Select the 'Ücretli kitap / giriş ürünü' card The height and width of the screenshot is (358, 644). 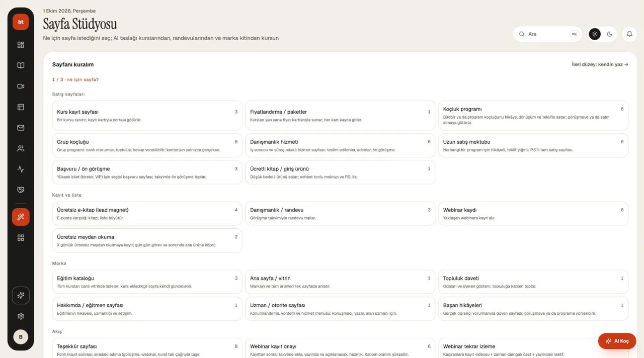tap(340, 172)
